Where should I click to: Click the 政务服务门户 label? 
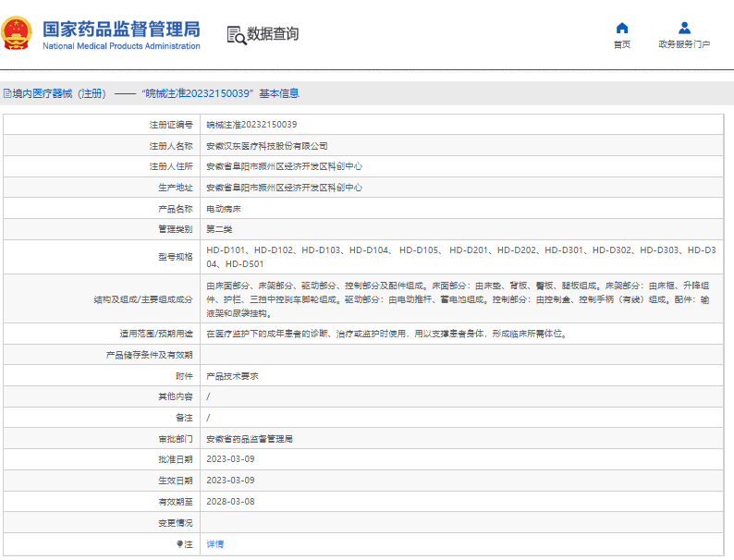684,44
